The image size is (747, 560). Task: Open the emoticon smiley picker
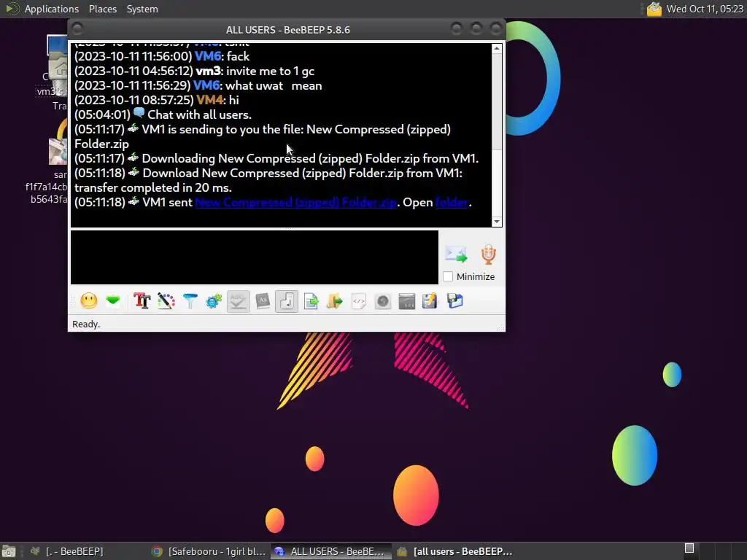[x=88, y=301]
